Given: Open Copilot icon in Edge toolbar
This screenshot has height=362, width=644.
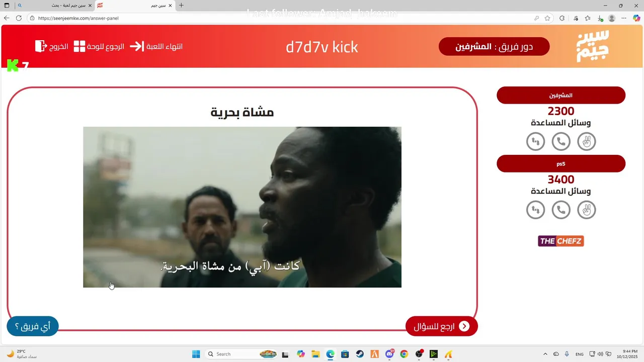Looking at the screenshot, I should pos(636,18).
